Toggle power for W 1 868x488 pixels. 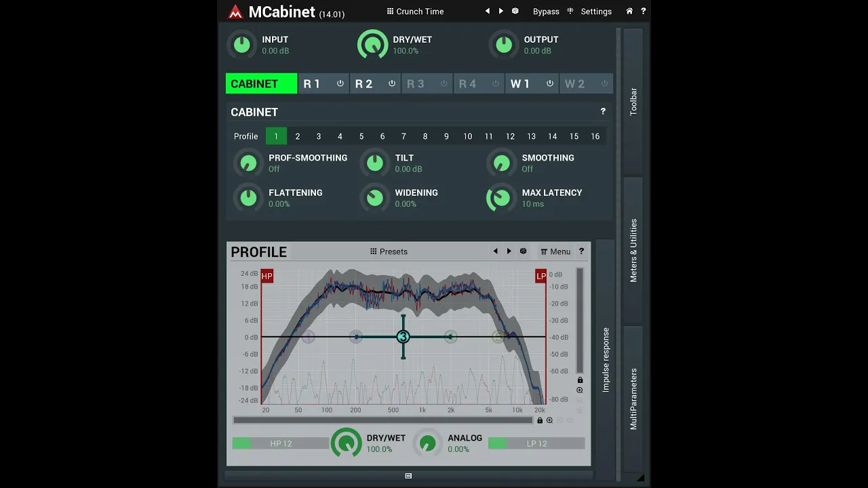(550, 83)
